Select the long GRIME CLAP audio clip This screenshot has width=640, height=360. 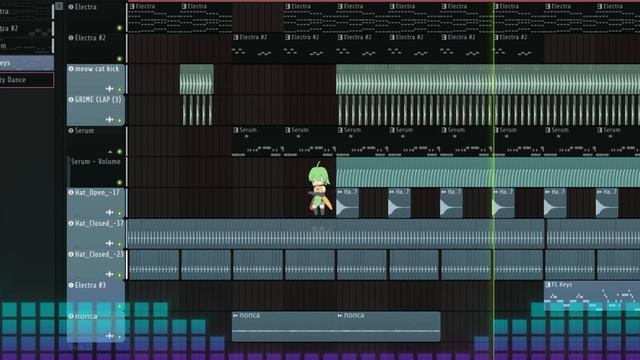pos(489,110)
